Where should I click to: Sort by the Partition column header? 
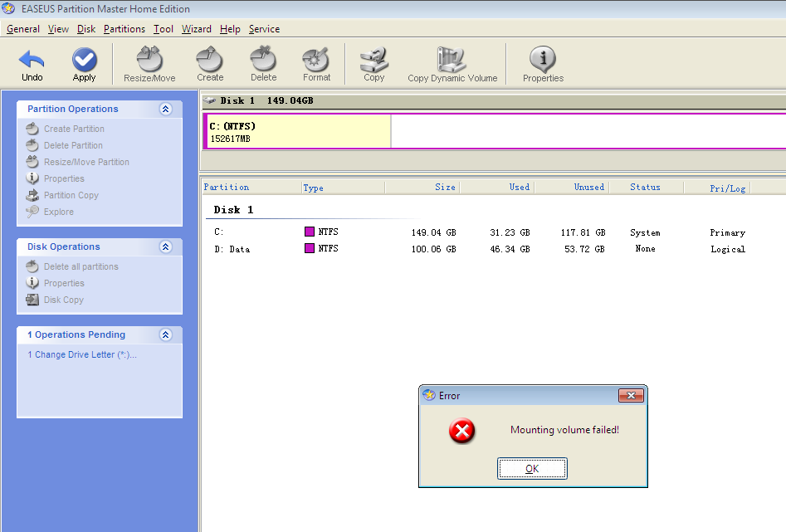click(x=226, y=187)
